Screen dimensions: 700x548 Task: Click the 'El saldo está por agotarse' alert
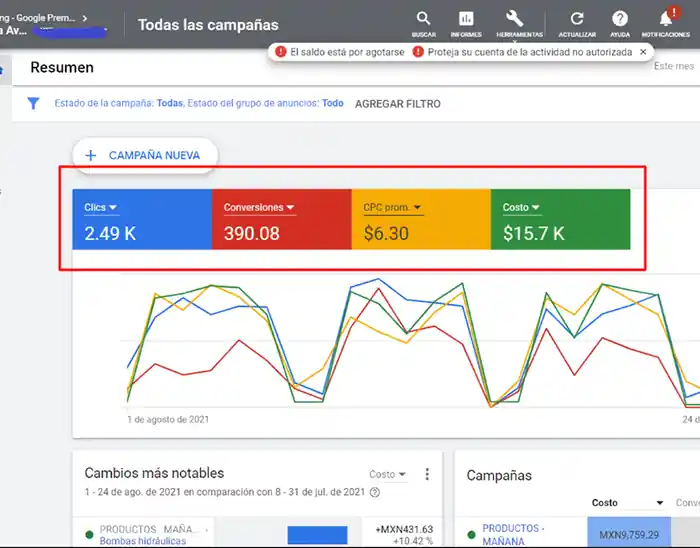[x=340, y=52]
